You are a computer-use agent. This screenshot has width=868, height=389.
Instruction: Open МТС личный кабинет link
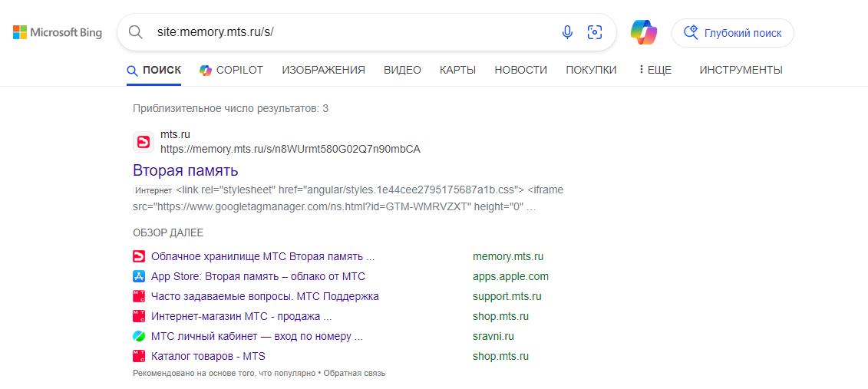257,336
